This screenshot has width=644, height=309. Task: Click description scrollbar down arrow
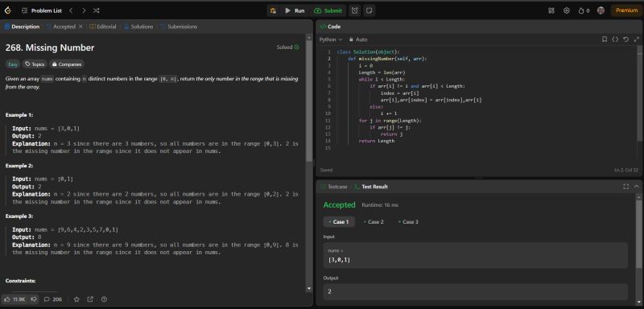click(x=309, y=289)
